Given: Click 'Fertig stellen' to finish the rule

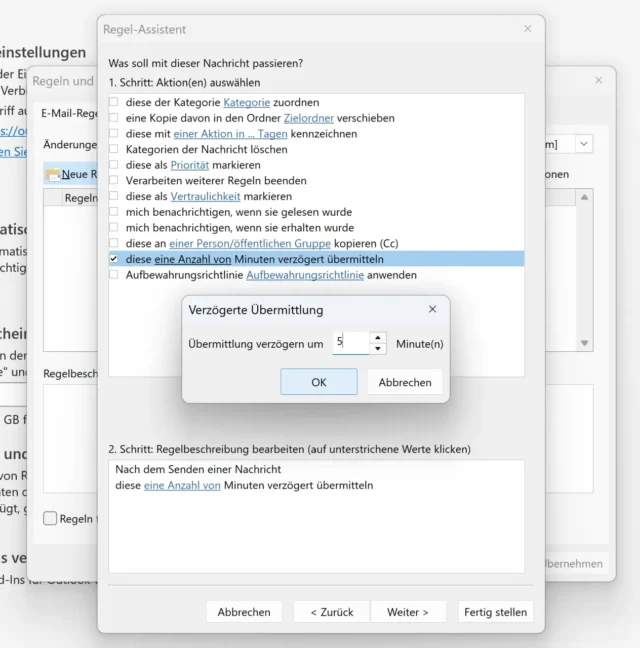Looking at the screenshot, I should tap(495, 612).
